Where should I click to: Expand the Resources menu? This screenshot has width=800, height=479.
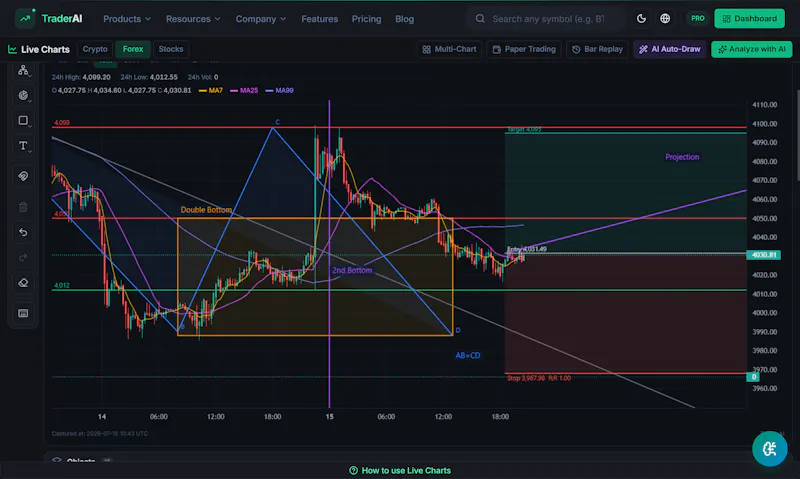click(x=193, y=19)
